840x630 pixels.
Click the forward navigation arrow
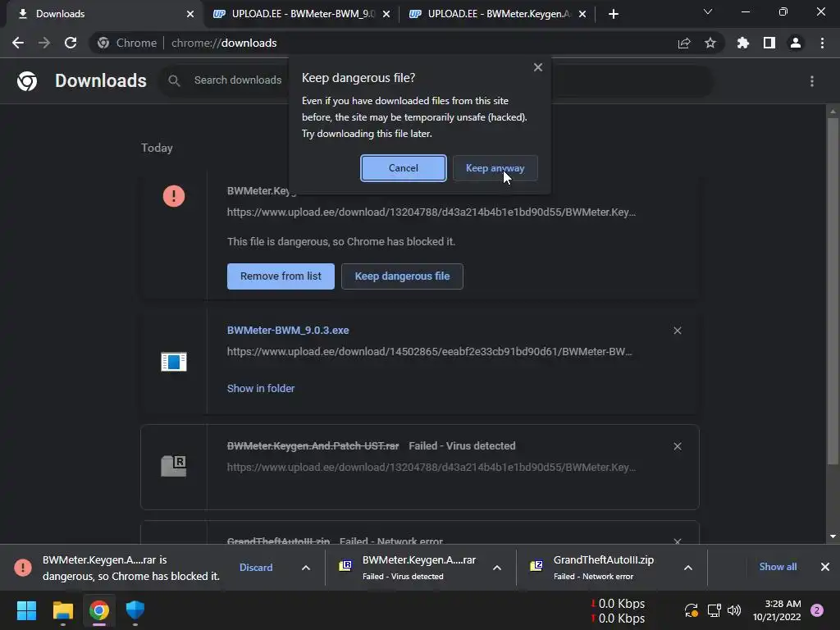click(x=44, y=43)
